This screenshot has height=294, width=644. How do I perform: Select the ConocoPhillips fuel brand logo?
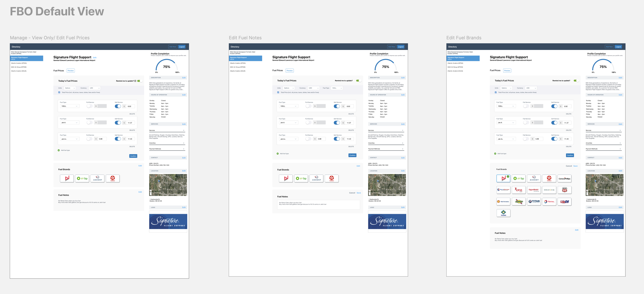point(564,179)
